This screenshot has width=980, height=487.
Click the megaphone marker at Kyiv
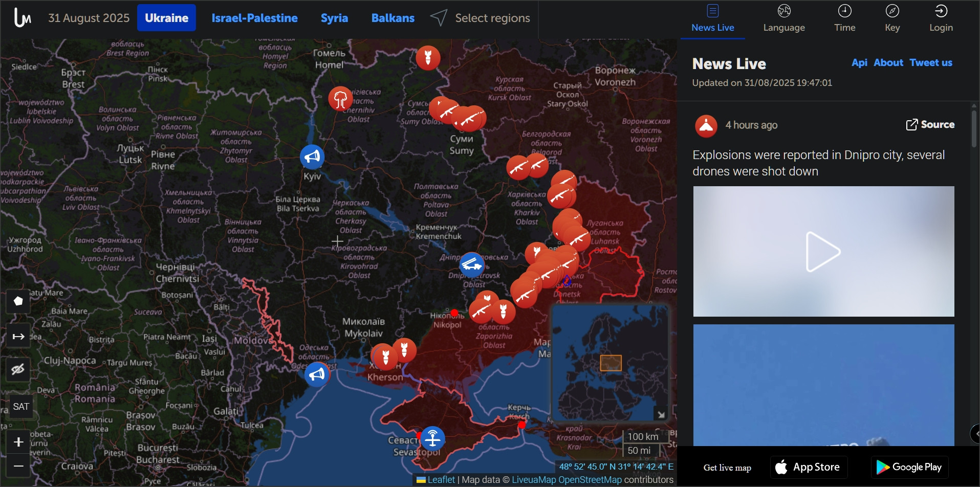(x=312, y=157)
